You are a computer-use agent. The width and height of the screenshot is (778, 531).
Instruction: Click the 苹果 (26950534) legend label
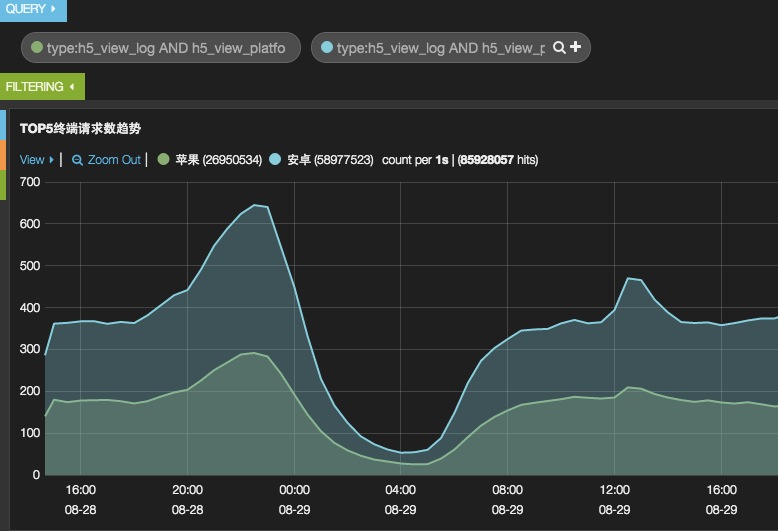[x=218, y=160]
